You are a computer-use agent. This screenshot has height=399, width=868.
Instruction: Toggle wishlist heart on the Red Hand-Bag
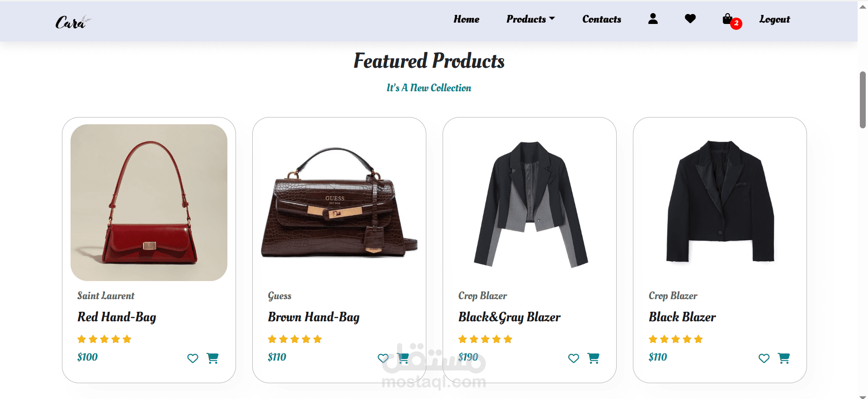click(x=193, y=358)
